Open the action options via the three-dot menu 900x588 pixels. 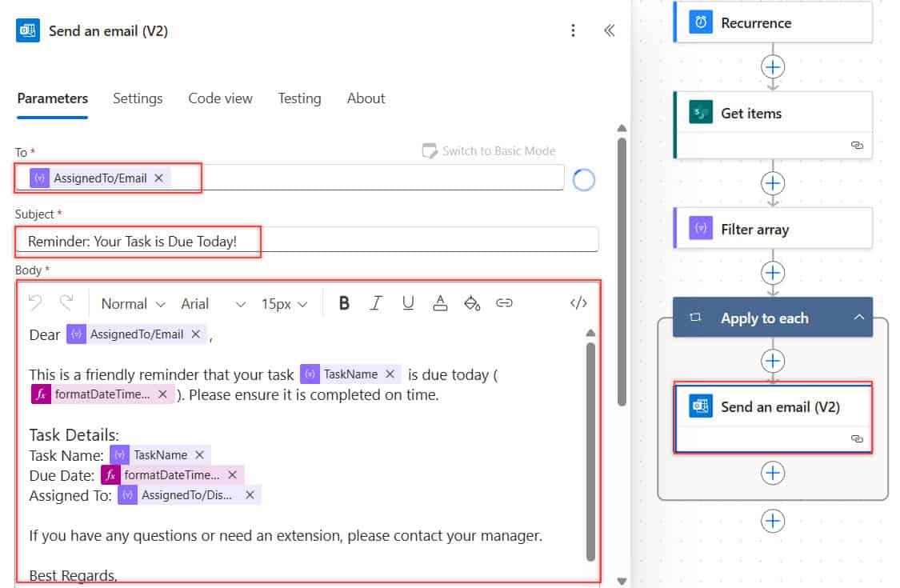pyautogui.click(x=573, y=30)
